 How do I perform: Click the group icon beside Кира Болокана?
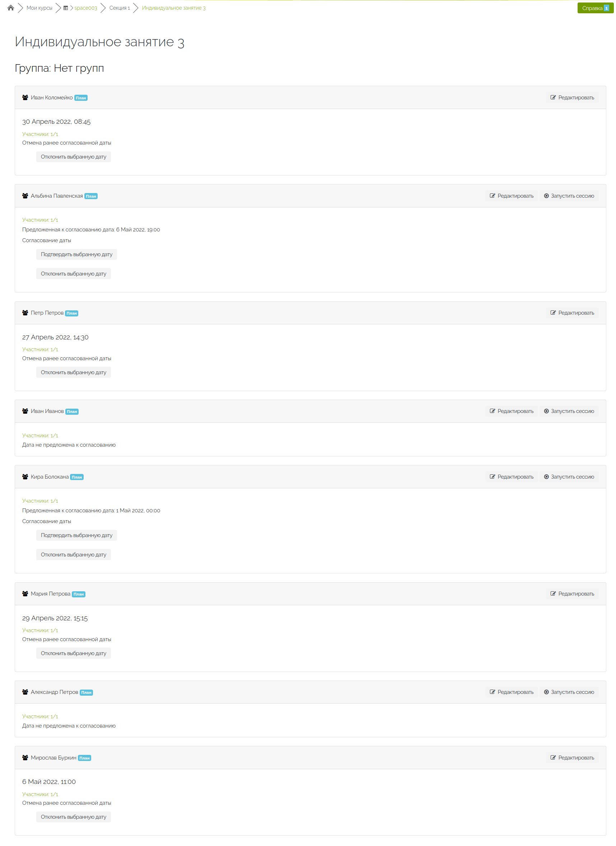pos(25,477)
